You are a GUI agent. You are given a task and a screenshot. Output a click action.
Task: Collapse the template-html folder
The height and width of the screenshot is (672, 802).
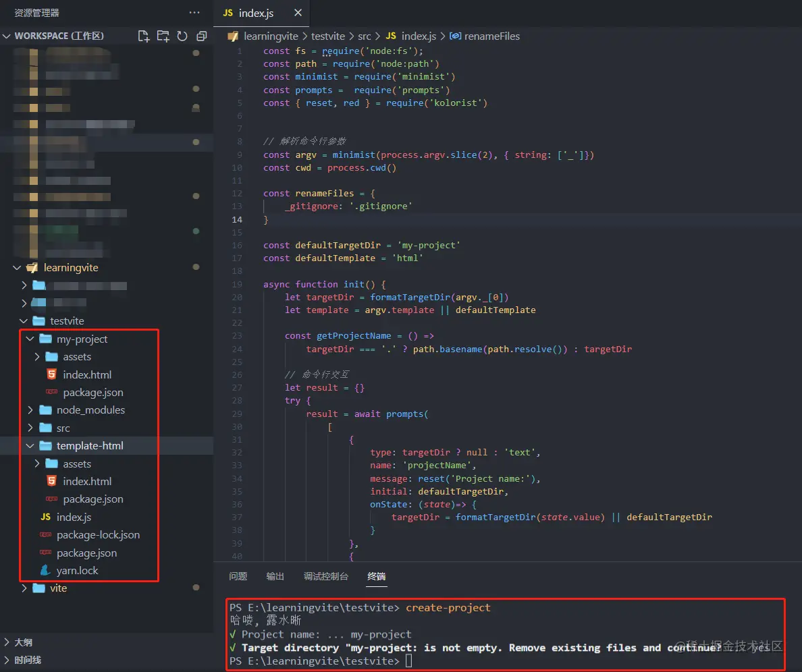pyautogui.click(x=30, y=445)
